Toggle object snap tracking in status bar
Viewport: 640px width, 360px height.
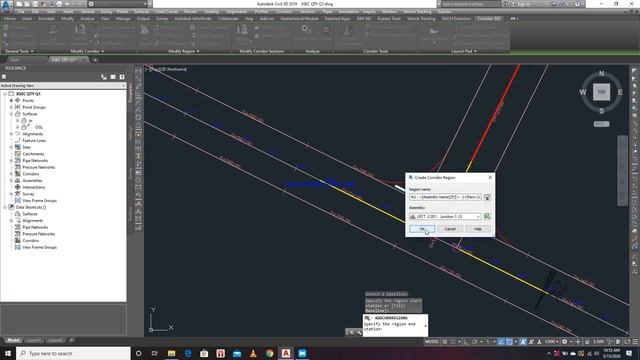tap(501, 342)
